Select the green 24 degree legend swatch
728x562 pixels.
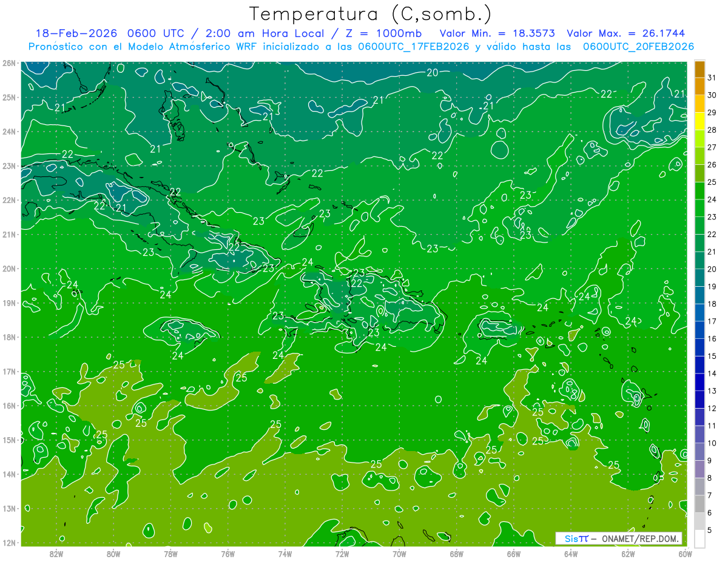click(699, 191)
